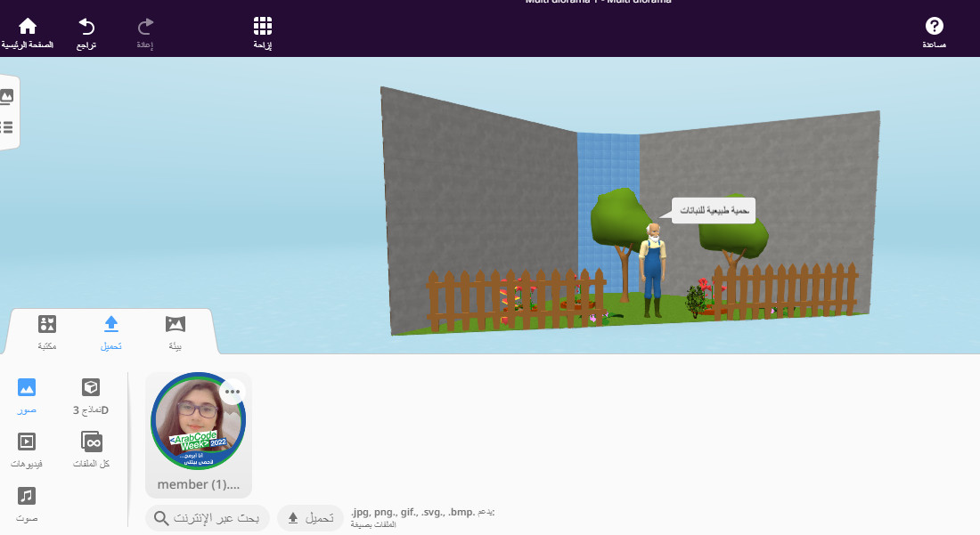
Task: Undo the last action (تراجع)
Action: point(86,32)
